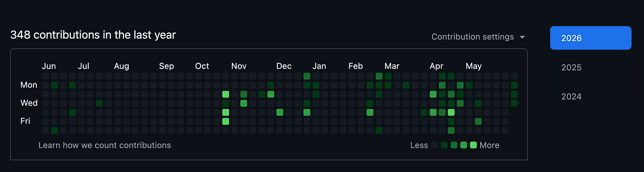The width and height of the screenshot is (644, 172).
Task: Click the second-brightest green legend swatch
Action: point(464,145)
